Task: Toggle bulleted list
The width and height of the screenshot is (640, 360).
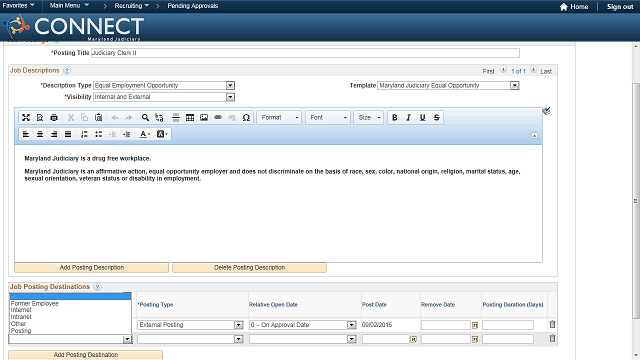Action: tap(98, 134)
